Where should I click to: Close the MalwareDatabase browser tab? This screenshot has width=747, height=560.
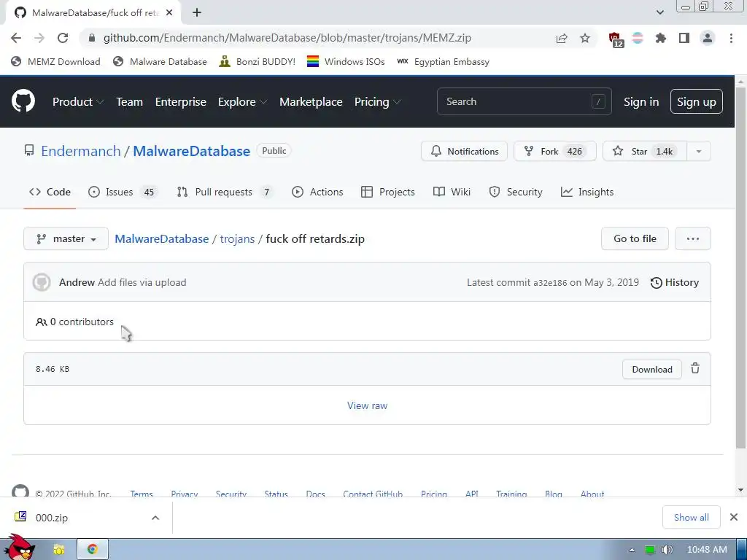(x=169, y=13)
